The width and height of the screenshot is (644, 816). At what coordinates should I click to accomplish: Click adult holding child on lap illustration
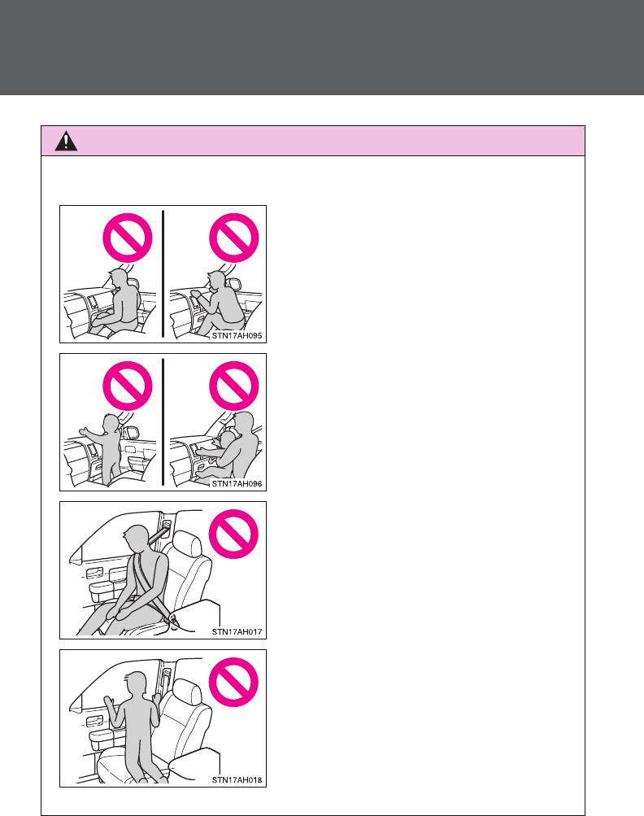(x=228, y=448)
